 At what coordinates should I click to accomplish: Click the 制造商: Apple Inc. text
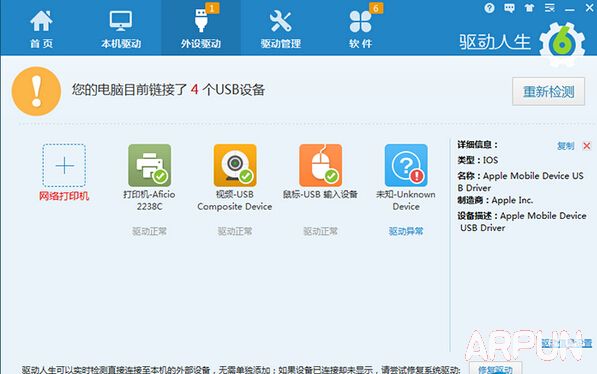[x=495, y=200]
